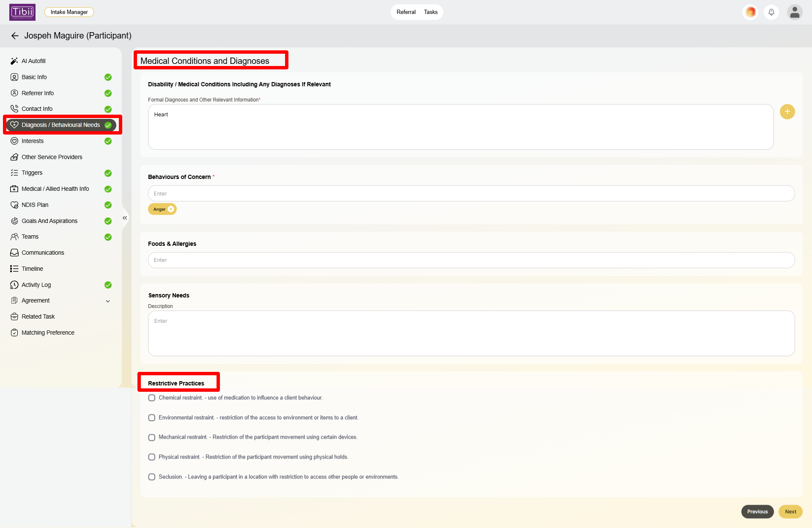Screen dimensions: 812x528
Task: Check the Chemical restraint checkbox
Action: [152, 398]
